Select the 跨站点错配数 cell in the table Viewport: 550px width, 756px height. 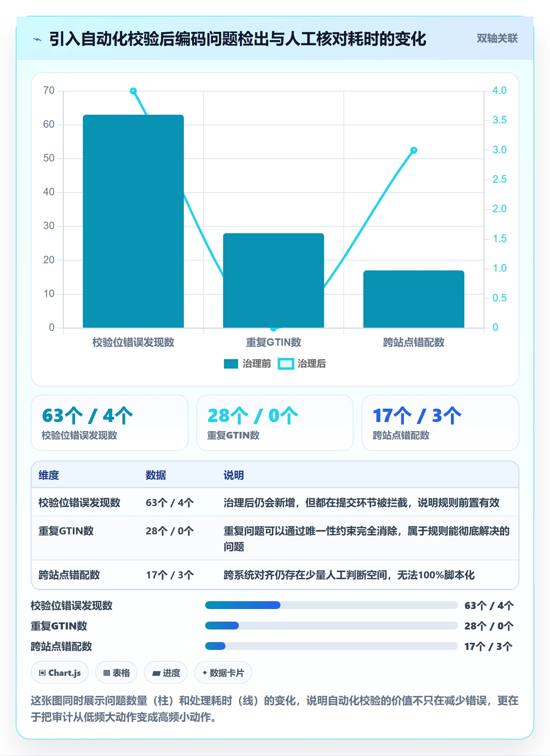coord(69,575)
